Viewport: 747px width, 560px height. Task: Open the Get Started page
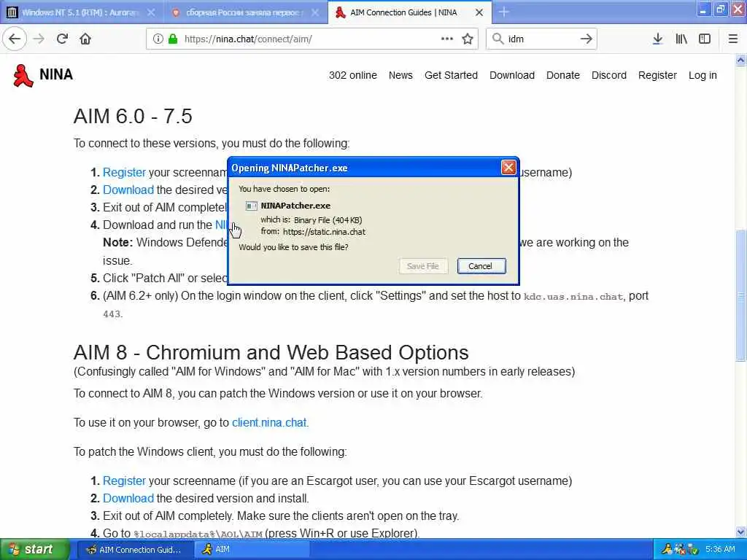click(x=451, y=75)
